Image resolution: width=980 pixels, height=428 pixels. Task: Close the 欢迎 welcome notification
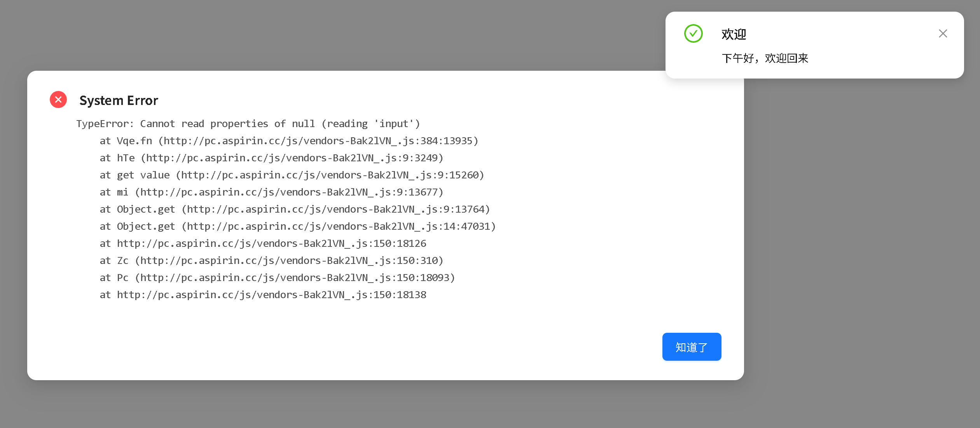(x=943, y=34)
